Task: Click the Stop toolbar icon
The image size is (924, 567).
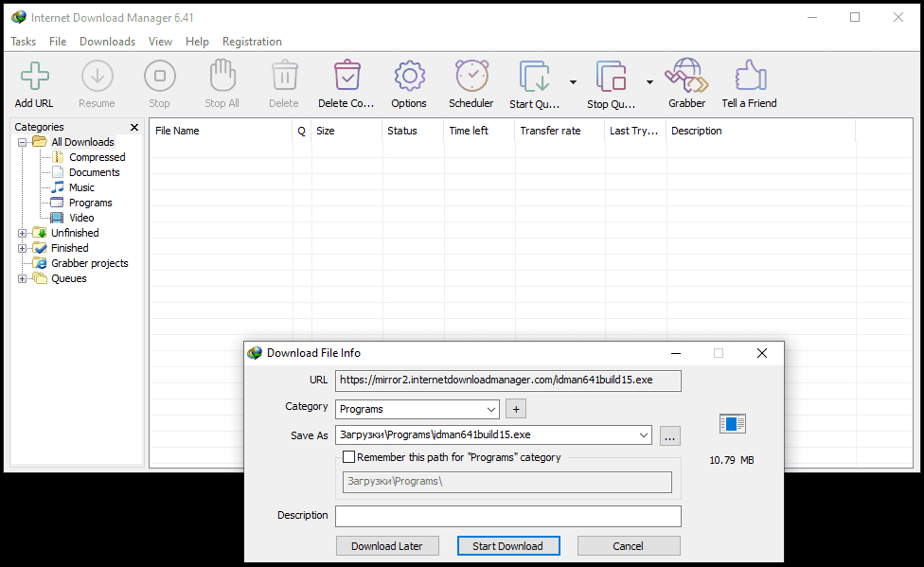Action: click(160, 76)
